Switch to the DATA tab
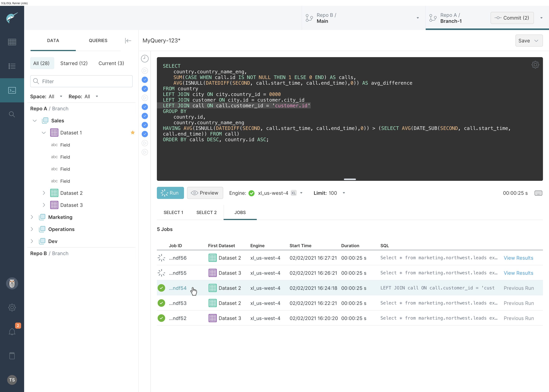This screenshot has width=549, height=392. point(53,41)
